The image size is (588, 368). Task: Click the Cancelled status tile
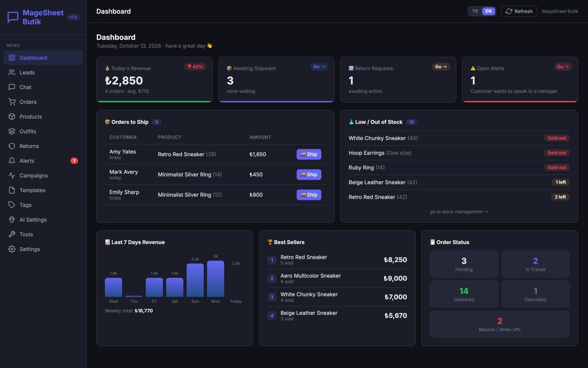(535, 294)
